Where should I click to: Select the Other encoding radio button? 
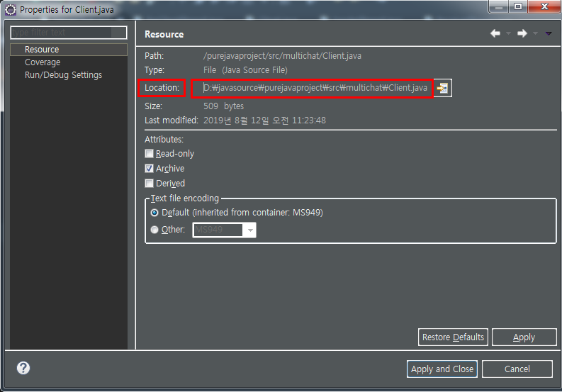[x=154, y=230]
